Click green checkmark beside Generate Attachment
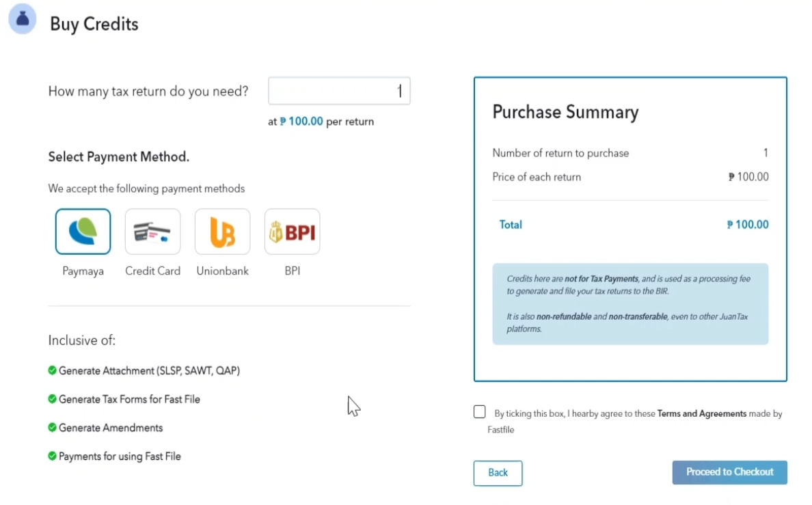The width and height of the screenshot is (812, 505). [52, 370]
